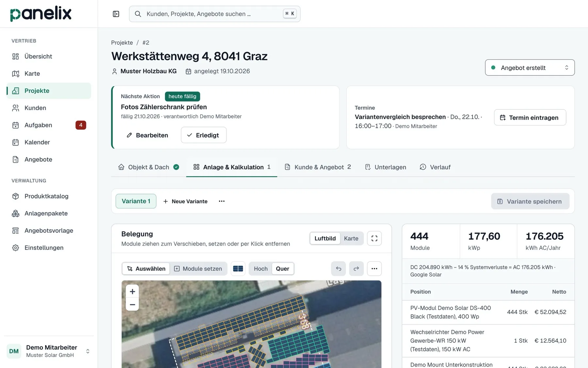Undo the last module placement
Viewport: 588px width, 368px height.
tap(338, 269)
